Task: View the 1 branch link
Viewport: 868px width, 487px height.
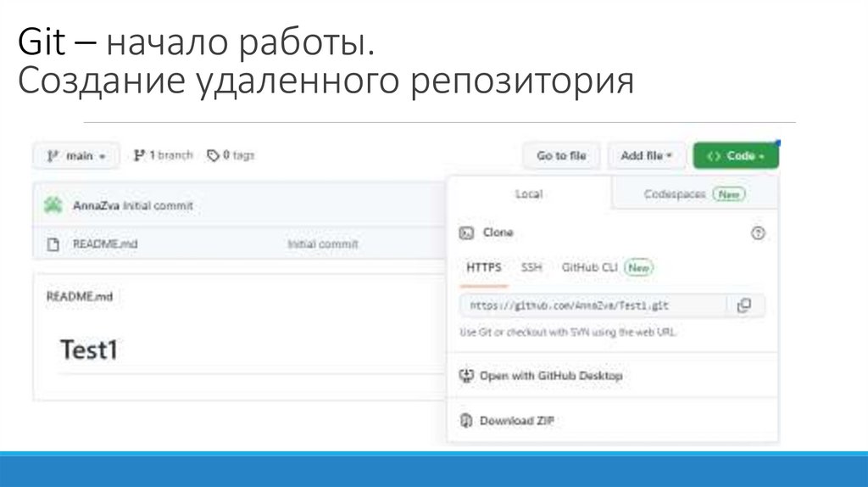Action: [164, 155]
